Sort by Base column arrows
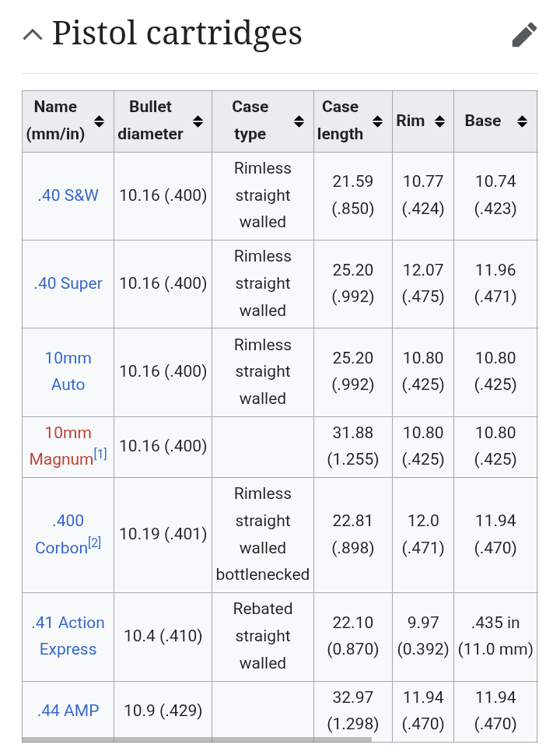Image resolution: width=560 pixels, height=755 pixels. (522, 121)
